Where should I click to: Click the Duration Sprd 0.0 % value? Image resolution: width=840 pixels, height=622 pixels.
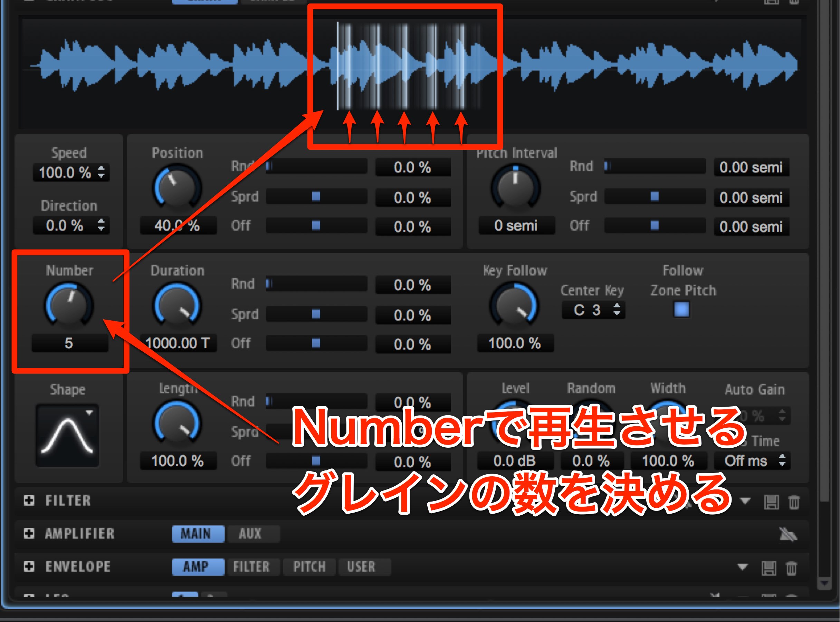coord(413,315)
